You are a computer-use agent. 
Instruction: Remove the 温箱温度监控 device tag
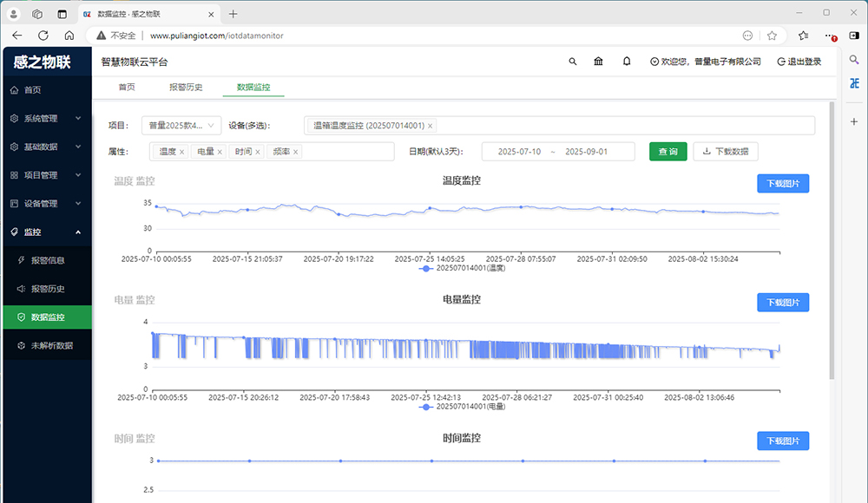431,126
